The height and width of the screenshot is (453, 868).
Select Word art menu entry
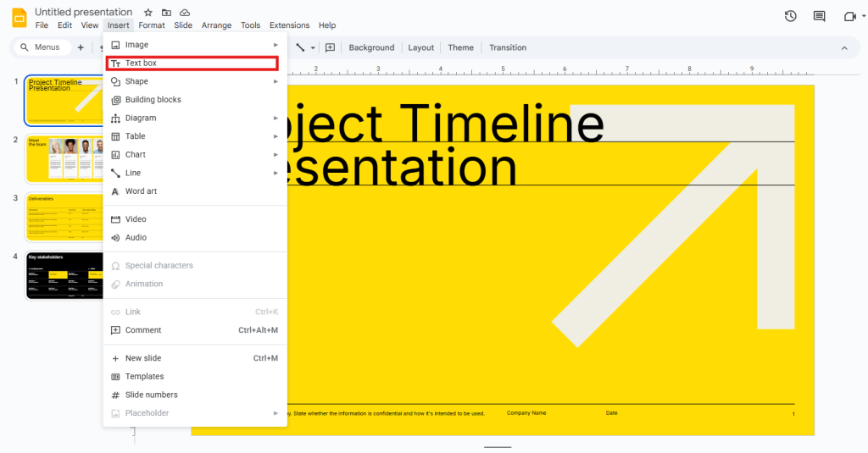[x=141, y=191]
